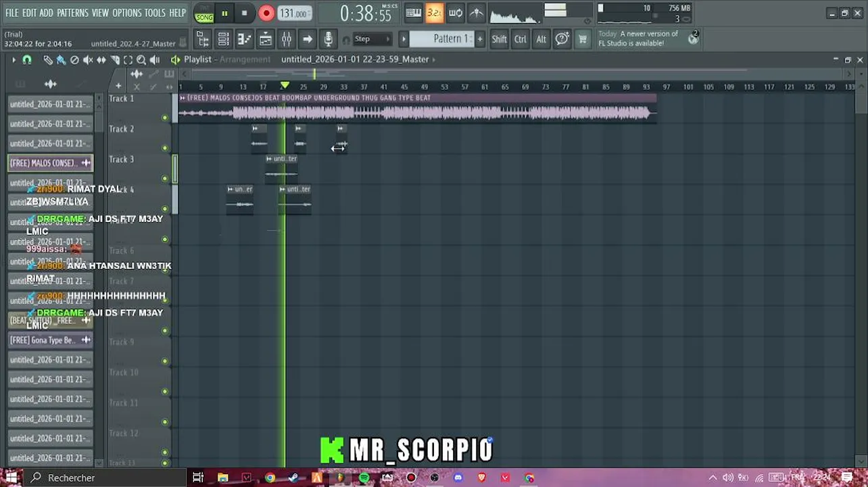This screenshot has height=487, width=868.
Task: Mute Track 2 with green dot
Action: [164, 148]
